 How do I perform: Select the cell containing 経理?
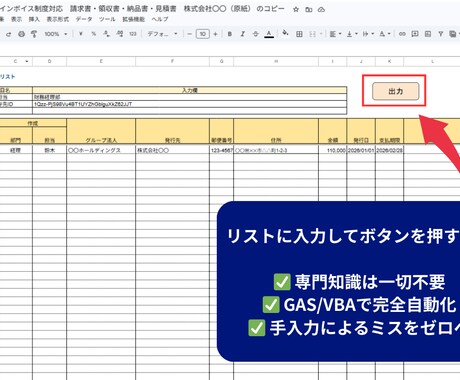[x=16, y=150]
